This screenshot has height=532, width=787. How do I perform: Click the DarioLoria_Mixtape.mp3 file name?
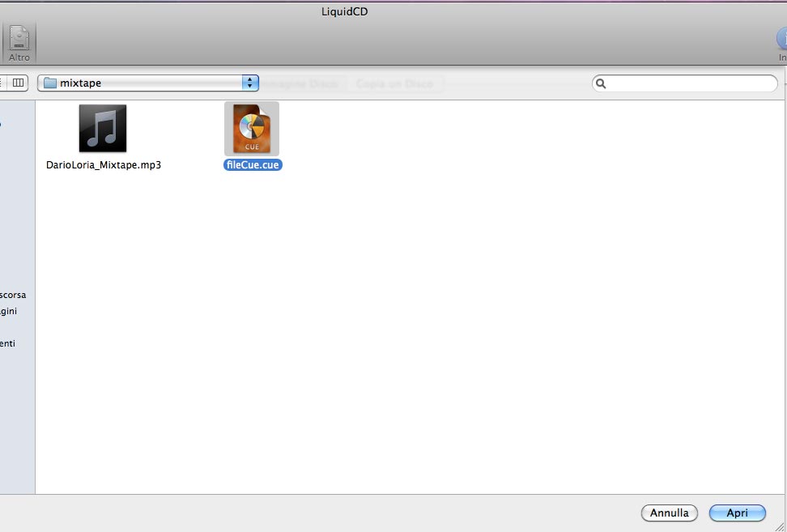coord(104,164)
